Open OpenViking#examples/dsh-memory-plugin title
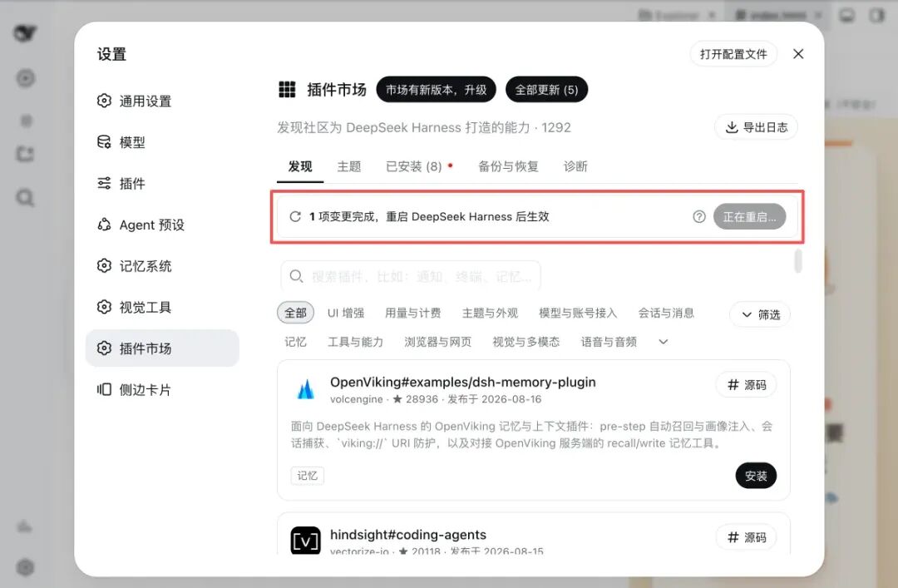Screen dimensions: 898x588 click(x=463, y=383)
